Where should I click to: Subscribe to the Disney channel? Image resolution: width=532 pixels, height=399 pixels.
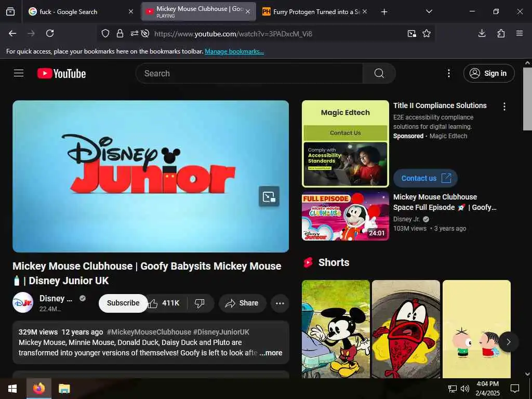(123, 303)
